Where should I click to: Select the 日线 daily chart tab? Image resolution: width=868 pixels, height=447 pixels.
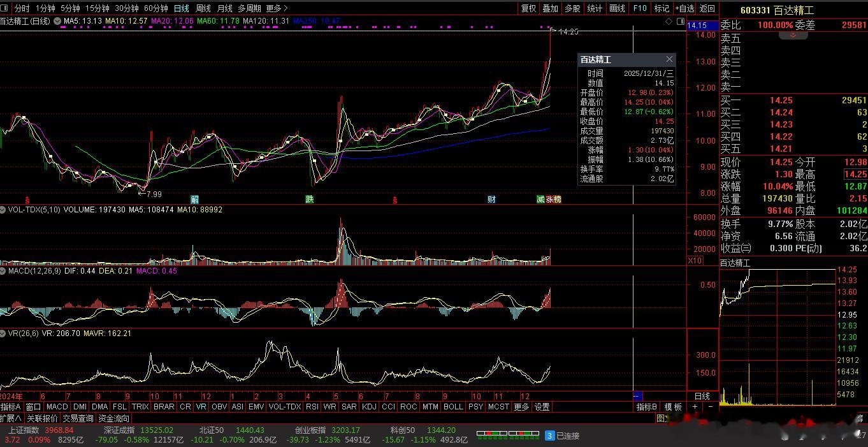pos(182,8)
